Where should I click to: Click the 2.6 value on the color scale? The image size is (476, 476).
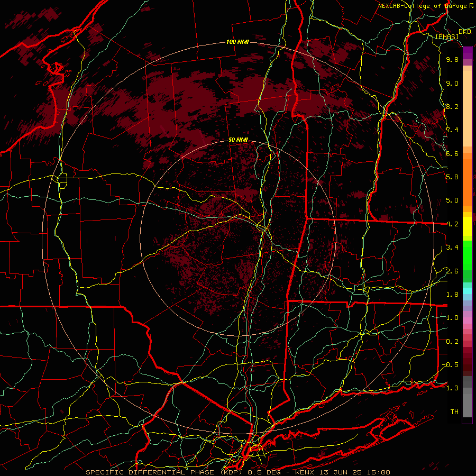coord(452,271)
